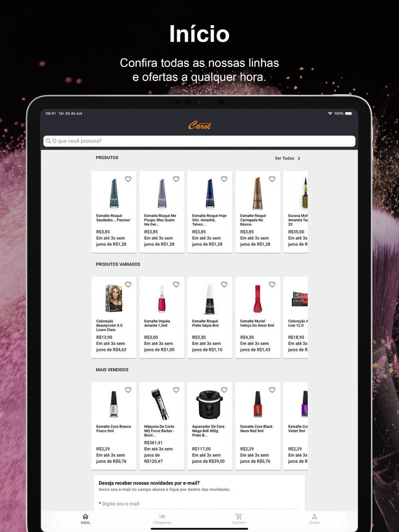Open Esmalte Risqué Carregada No Básico image
The height and width of the screenshot is (532, 399).
[258, 193]
